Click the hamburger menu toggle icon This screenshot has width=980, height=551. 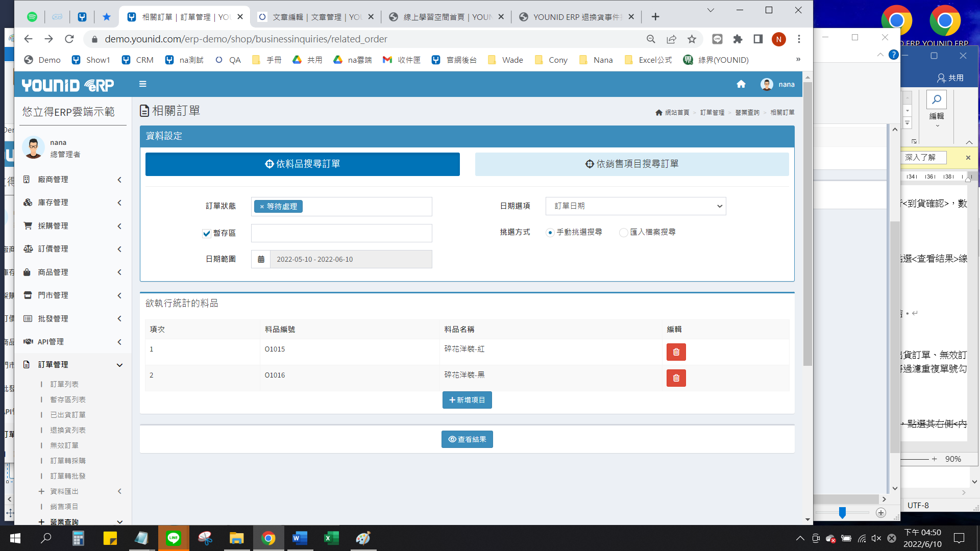[143, 84]
